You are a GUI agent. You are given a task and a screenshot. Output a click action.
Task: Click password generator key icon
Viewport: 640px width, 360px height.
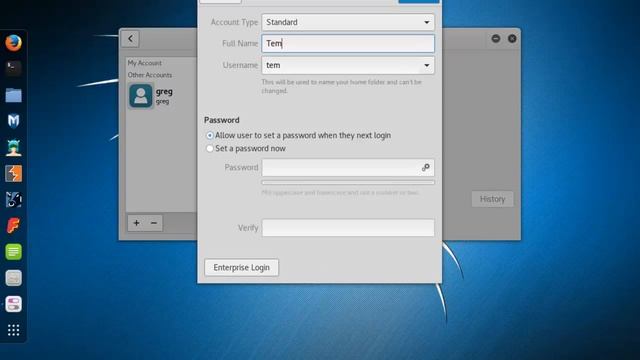coord(426,167)
